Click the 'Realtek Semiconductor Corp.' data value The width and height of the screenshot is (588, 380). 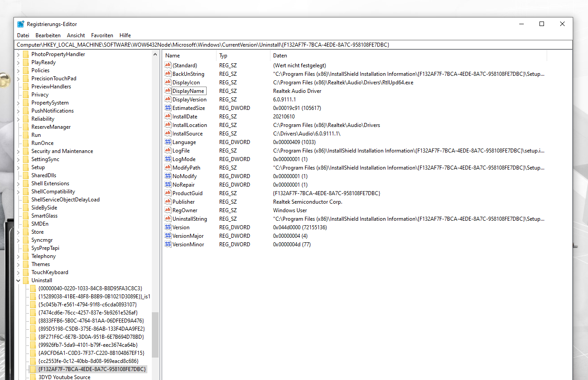(308, 202)
